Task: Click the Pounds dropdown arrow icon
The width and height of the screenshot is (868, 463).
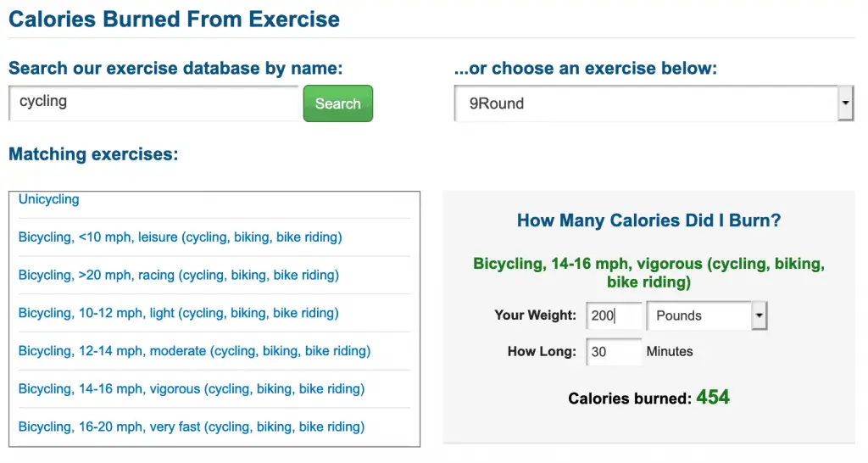Action: tap(759, 315)
